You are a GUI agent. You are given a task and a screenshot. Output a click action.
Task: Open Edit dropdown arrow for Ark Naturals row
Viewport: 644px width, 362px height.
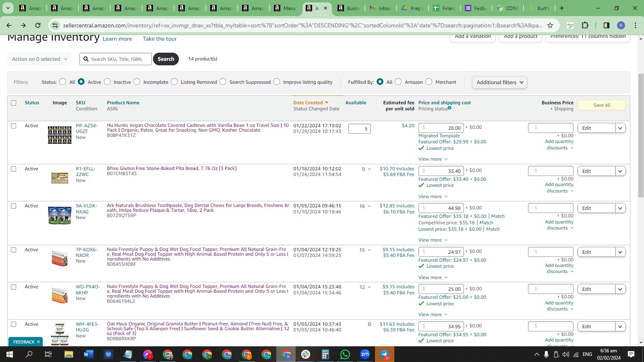620,208
